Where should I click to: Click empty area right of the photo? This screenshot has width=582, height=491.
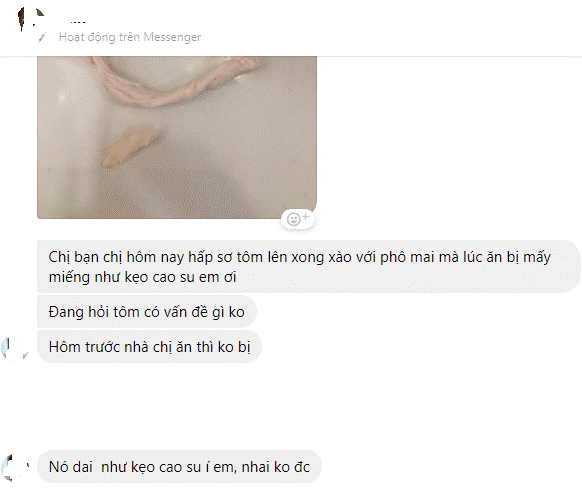tap(445, 137)
